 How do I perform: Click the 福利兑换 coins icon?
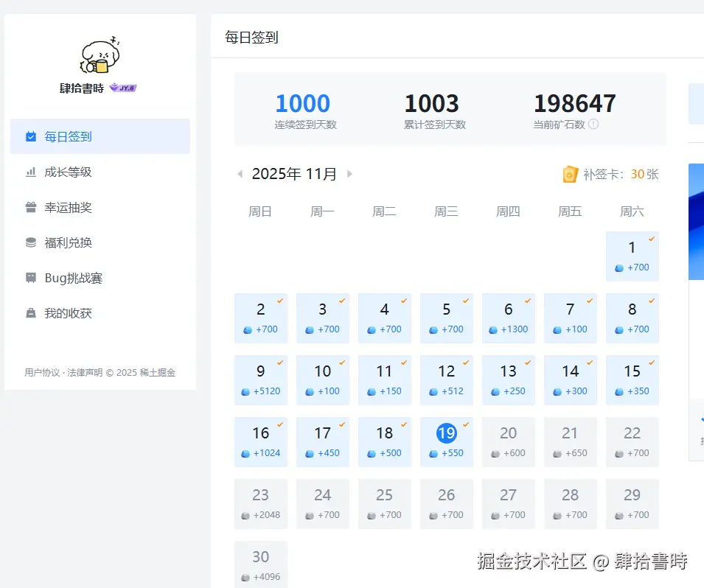[29, 242]
